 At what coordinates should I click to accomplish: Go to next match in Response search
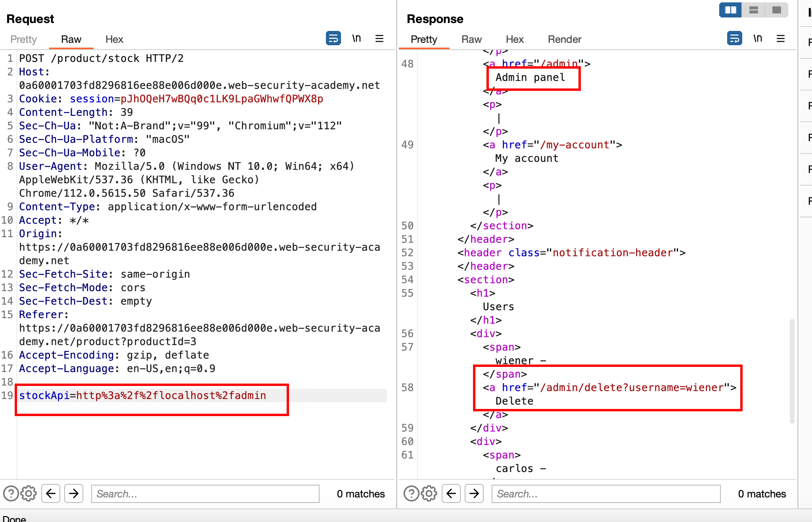click(474, 493)
